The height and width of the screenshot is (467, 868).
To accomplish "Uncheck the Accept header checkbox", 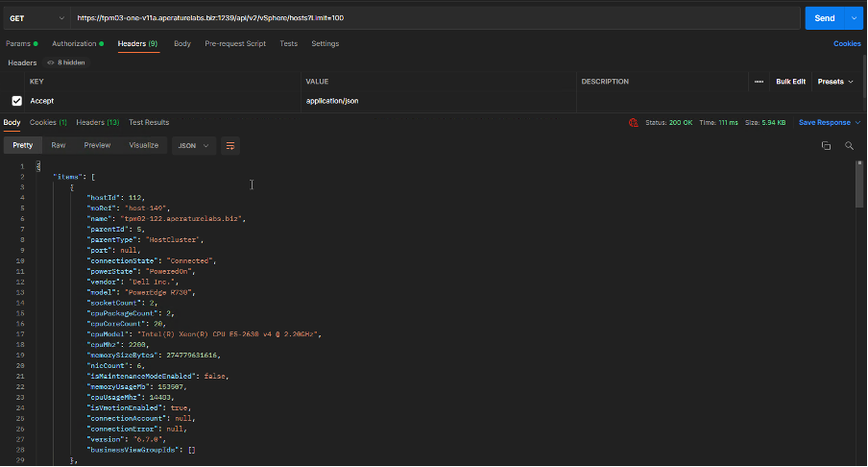I will point(16,100).
